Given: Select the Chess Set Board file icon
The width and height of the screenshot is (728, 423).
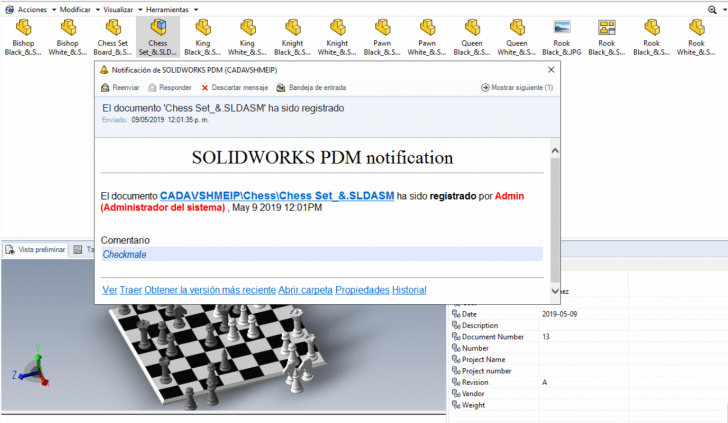Looking at the screenshot, I should [113, 28].
